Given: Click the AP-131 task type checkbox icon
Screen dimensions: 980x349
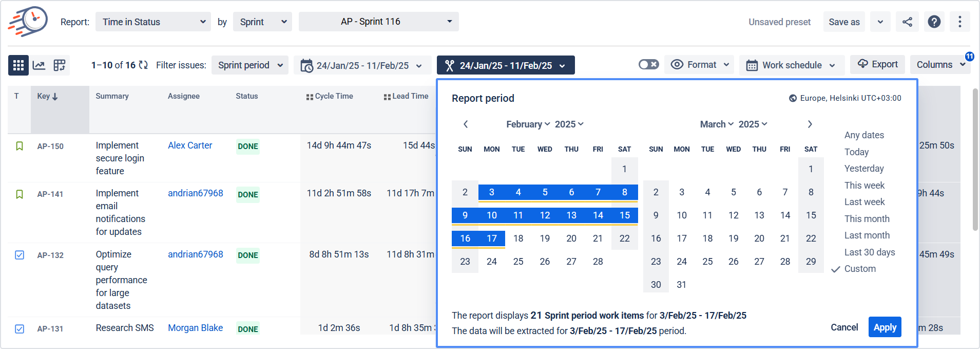Looking at the screenshot, I should (20, 329).
